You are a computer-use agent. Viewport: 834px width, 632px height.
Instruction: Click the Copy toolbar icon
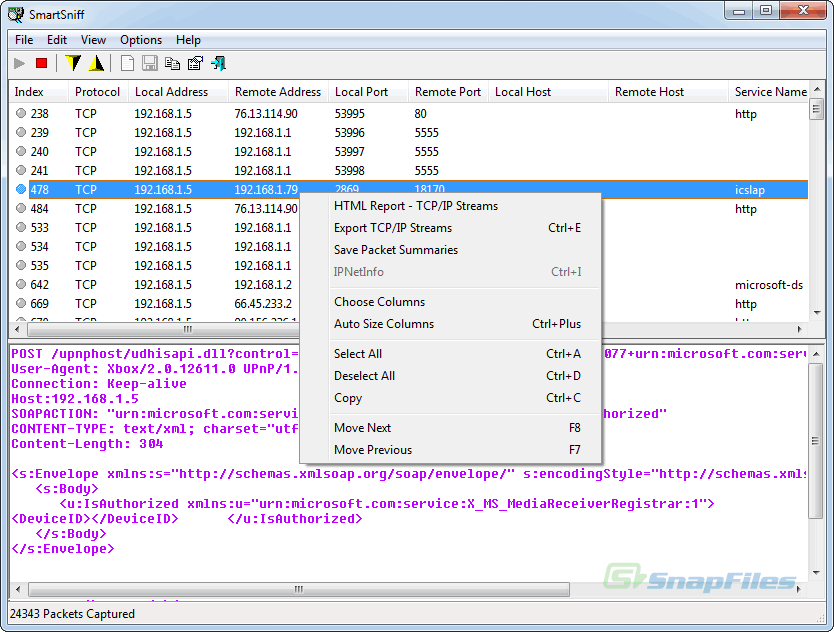(172, 64)
